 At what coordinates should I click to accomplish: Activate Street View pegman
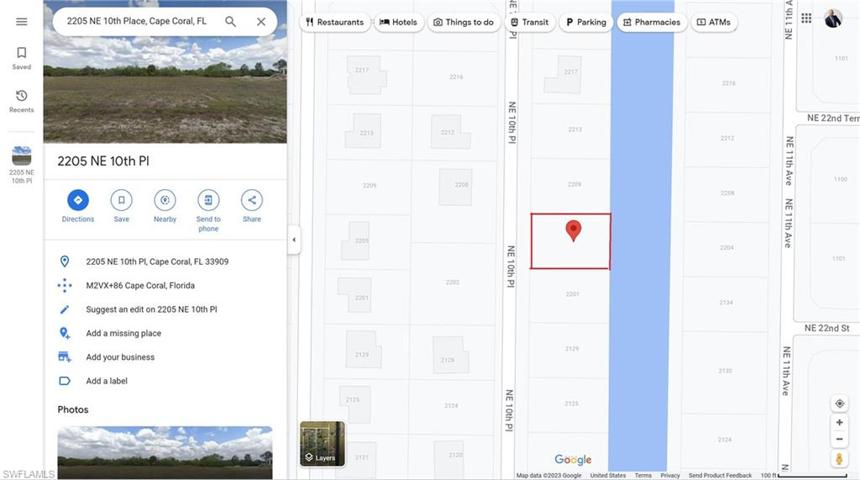click(x=839, y=459)
